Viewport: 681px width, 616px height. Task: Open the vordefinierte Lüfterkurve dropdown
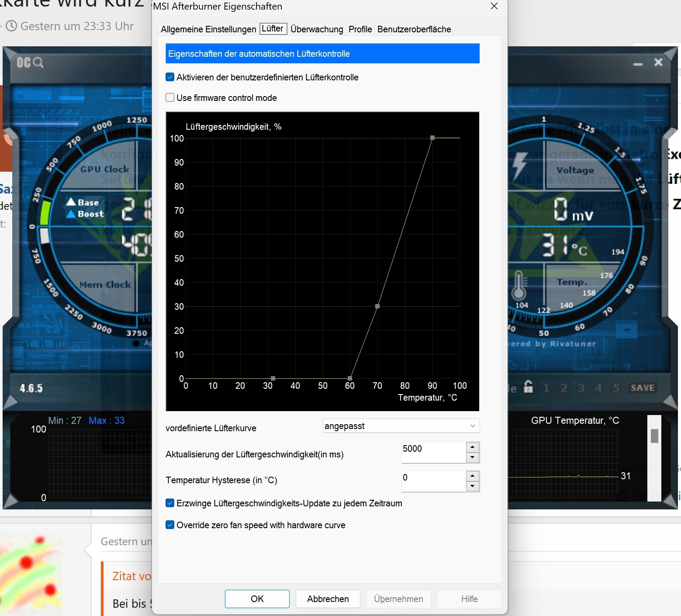(401, 426)
